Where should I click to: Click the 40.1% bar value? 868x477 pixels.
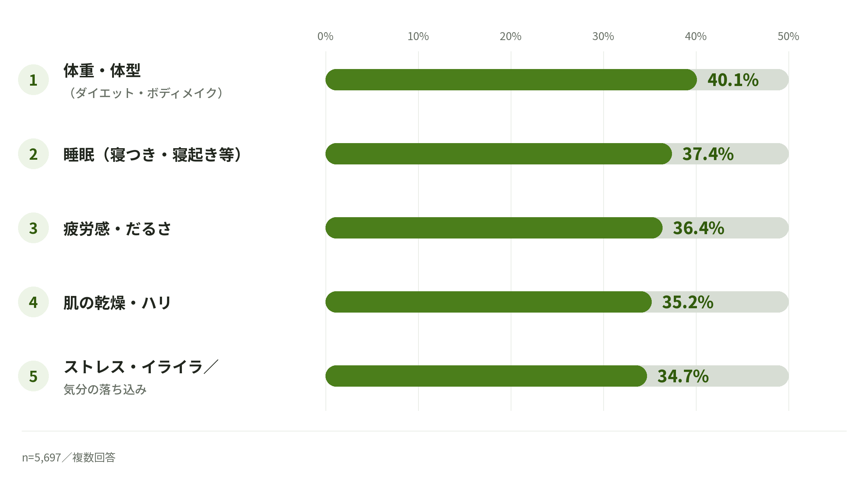[x=733, y=80]
